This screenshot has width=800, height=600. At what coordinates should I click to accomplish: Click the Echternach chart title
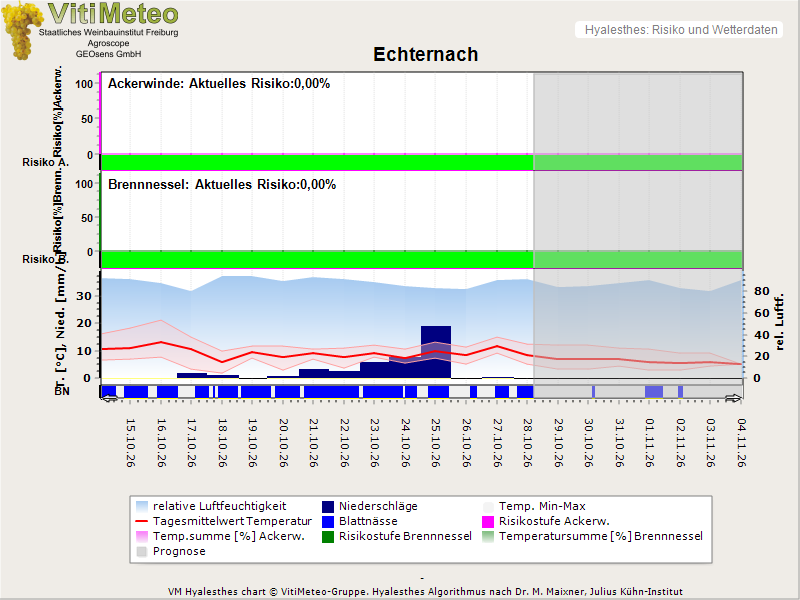click(426, 54)
